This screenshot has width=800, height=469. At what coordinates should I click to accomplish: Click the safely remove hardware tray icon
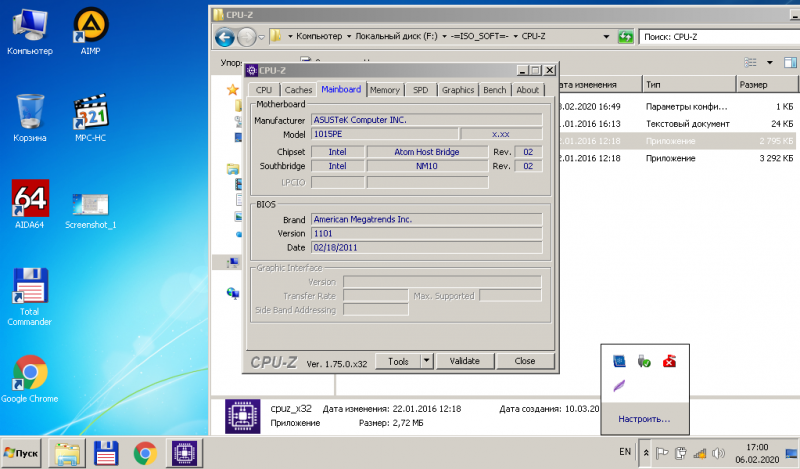tap(644, 361)
